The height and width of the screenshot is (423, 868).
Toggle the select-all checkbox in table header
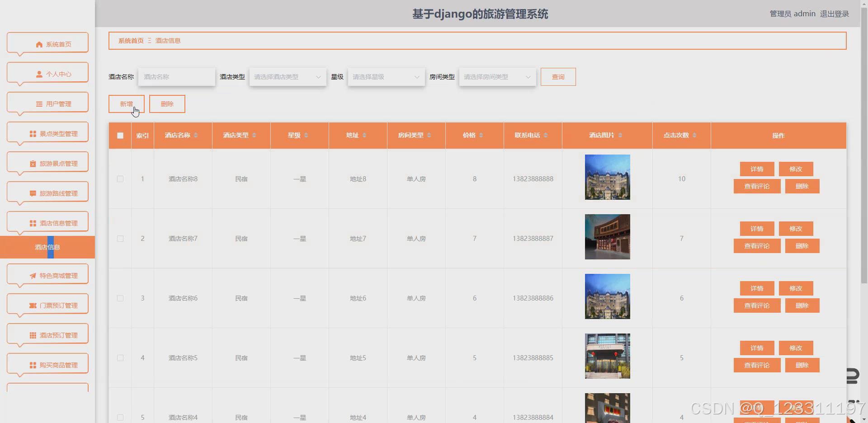pos(120,136)
